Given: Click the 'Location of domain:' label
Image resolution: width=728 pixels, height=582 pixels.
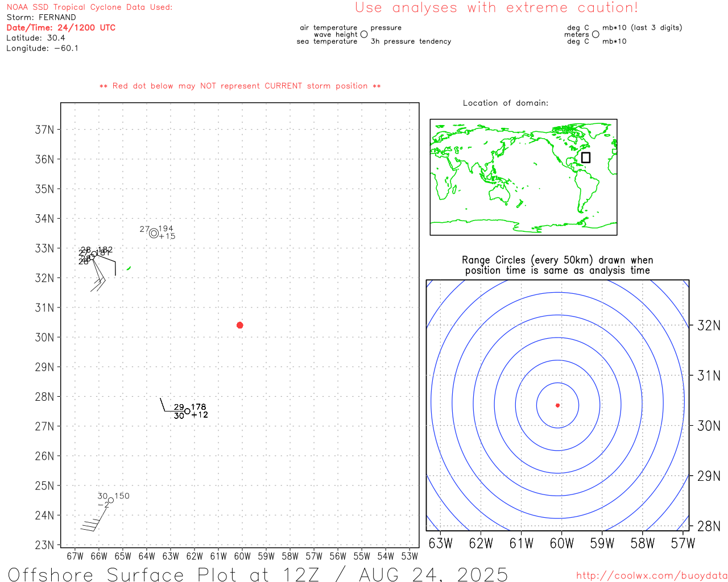Looking at the screenshot, I should (506, 103).
